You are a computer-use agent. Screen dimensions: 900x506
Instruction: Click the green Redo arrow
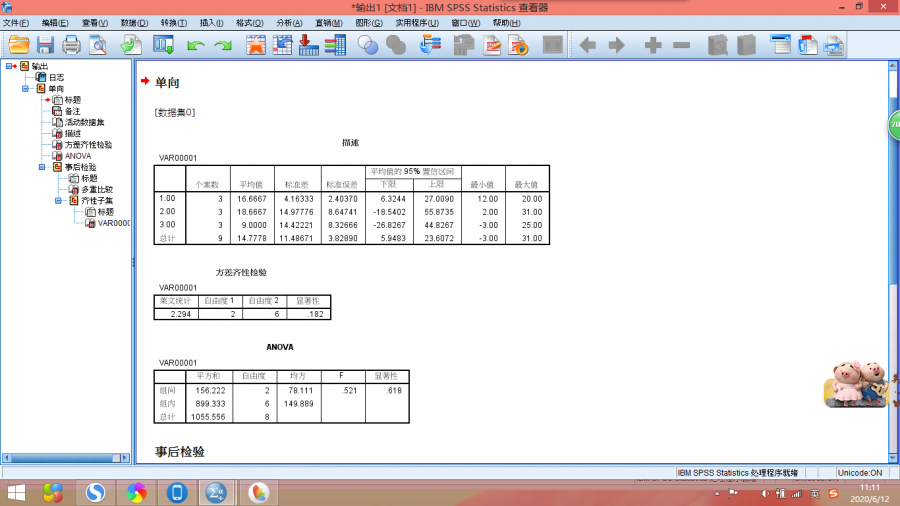click(223, 45)
